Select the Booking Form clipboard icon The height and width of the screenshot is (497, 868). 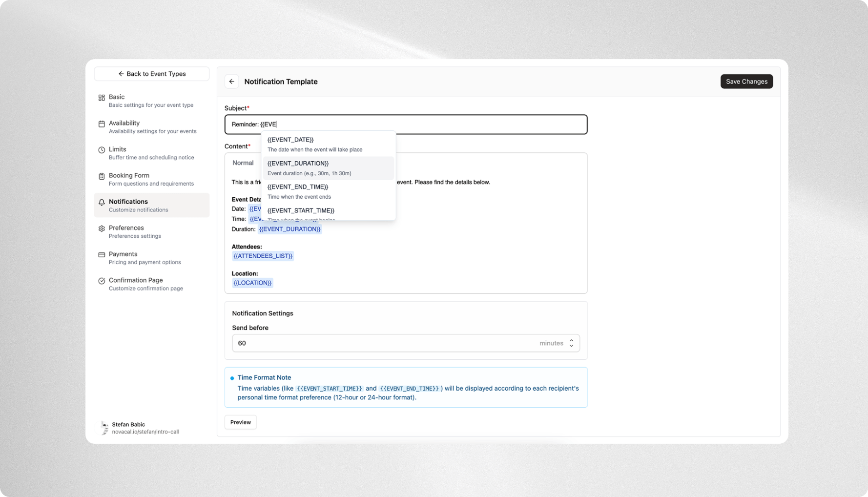[102, 176]
